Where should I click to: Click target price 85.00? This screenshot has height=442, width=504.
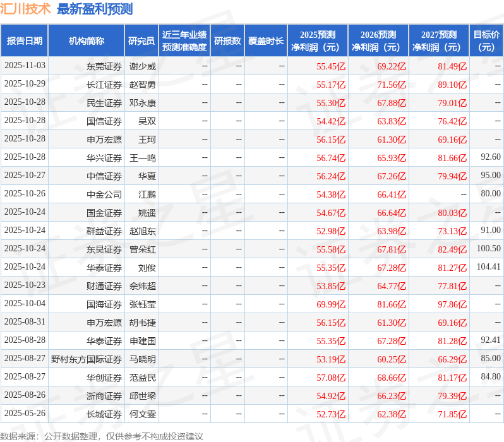(x=491, y=359)
